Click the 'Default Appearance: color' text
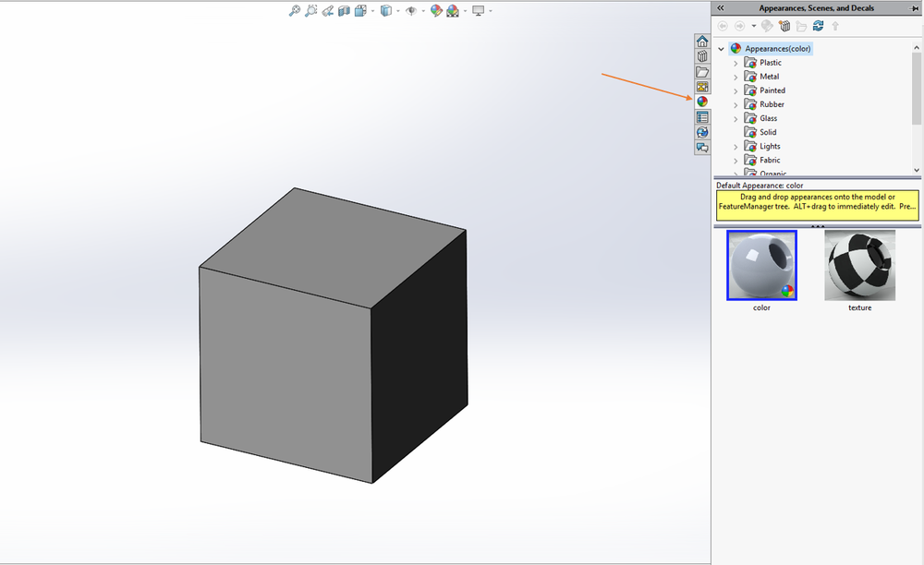 click(x=760, y=186)
